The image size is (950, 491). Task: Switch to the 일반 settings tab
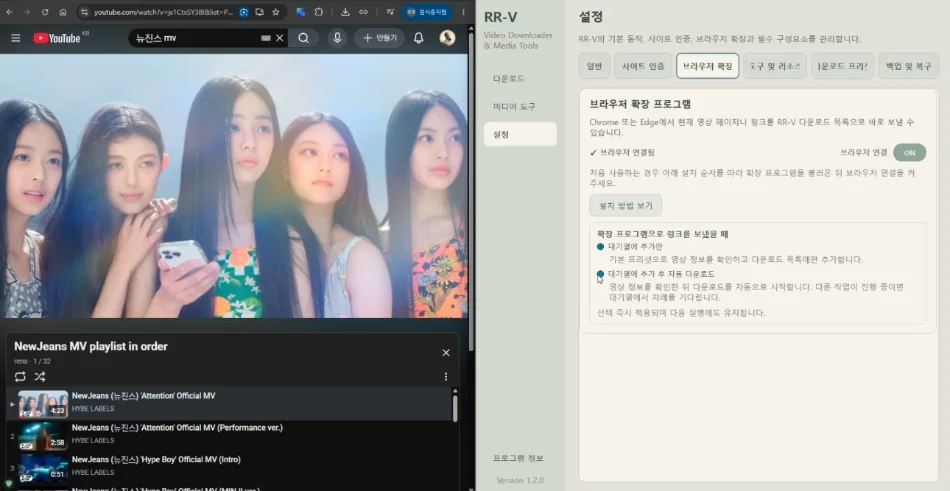coord(594,66)
